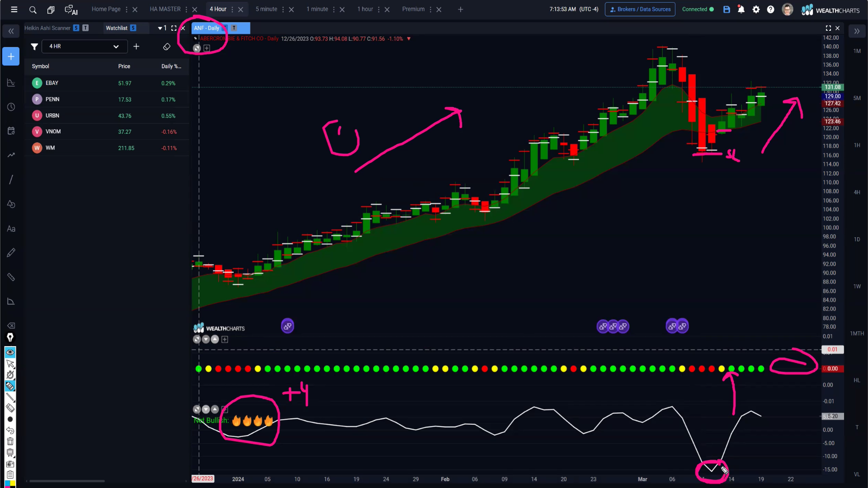Image resolution: width=868 pixels, height=488 pixels.
Task: Open the 4 HR scanner timeframe dropdown
Action: point(85,47)
